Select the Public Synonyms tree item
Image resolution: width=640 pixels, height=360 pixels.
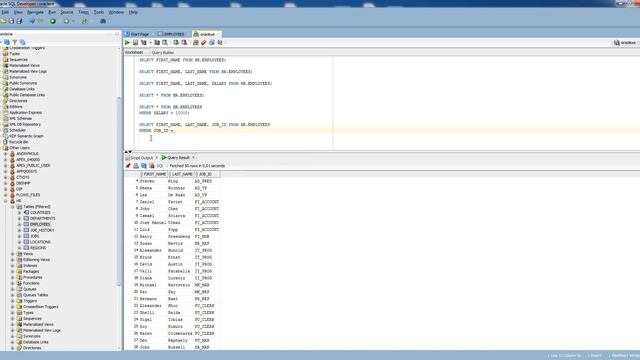click(23, 83)
